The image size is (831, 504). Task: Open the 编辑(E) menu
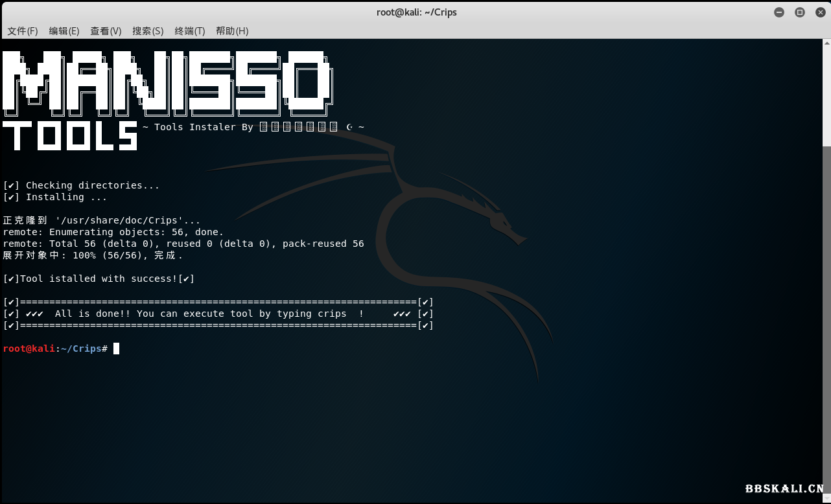(x=64, y=31)
